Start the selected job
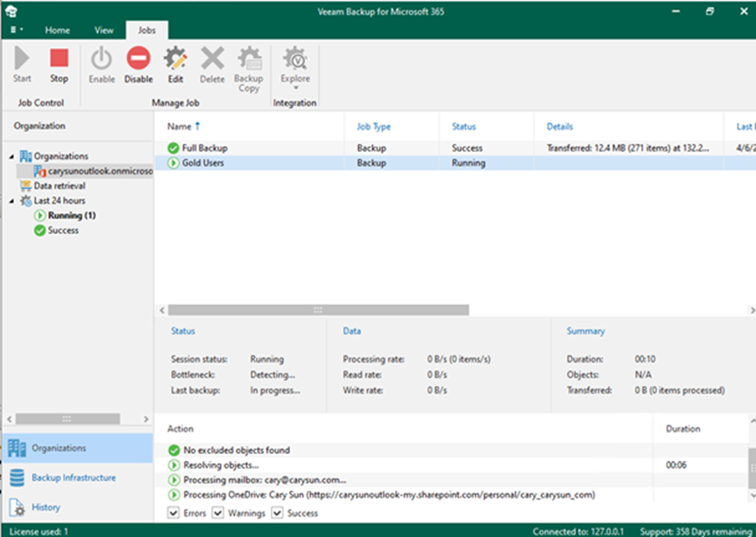 click(21, 65)
